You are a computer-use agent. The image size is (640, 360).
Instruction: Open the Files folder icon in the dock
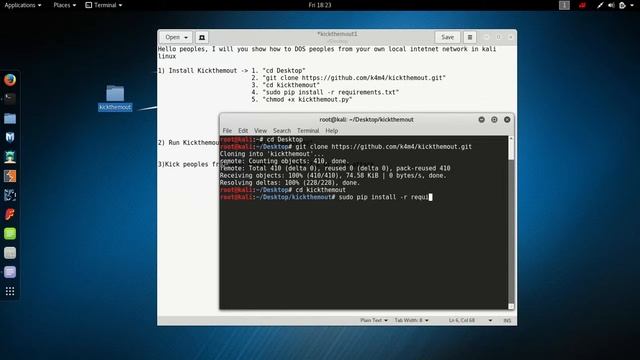(10, 118)
